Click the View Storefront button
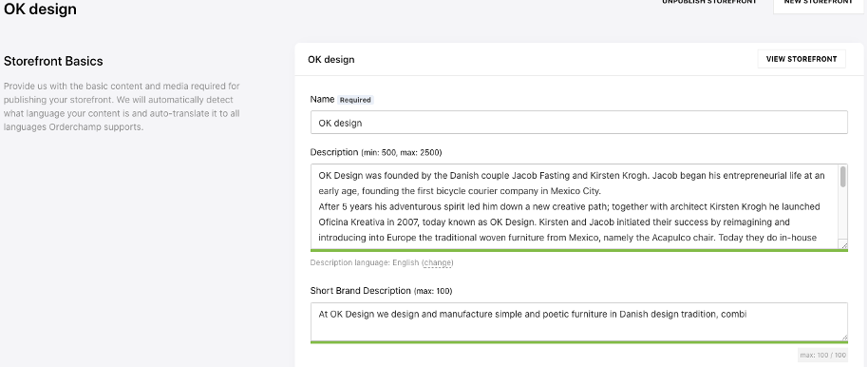Viewport: 868px width, 367px height. point(801,59)
